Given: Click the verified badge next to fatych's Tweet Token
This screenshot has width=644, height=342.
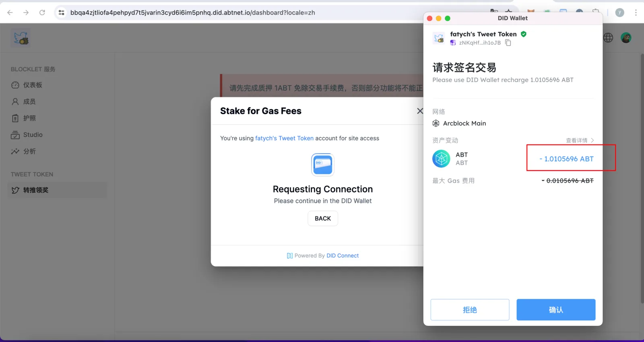Looking at the screenshot, I should click(x=524, y=34).
